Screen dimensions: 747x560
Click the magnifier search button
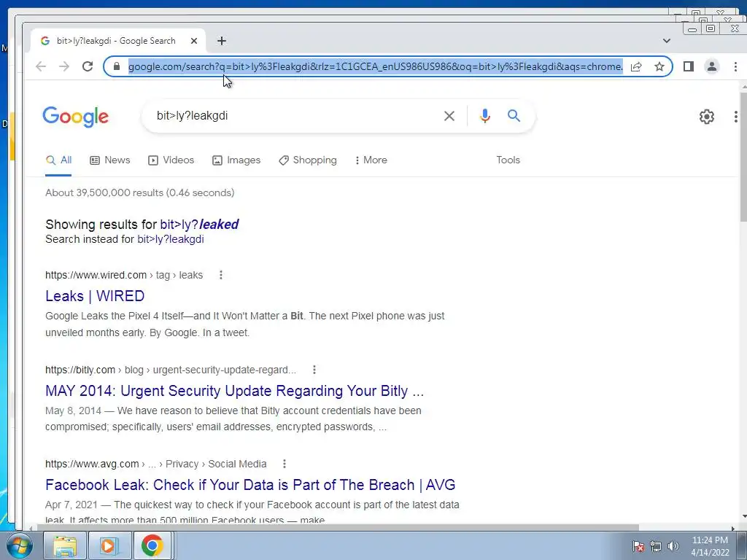click(514, 116)
